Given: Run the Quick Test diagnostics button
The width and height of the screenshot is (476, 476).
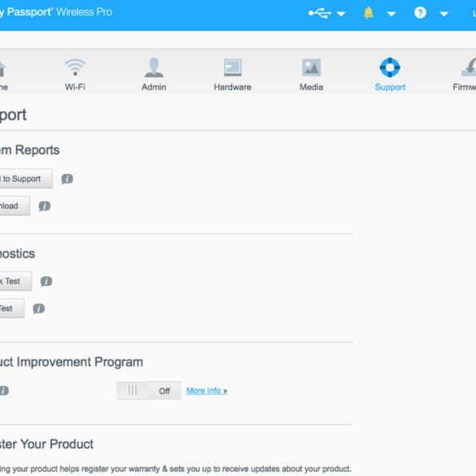Looking at the screenshot, I should tap(15, 281).
